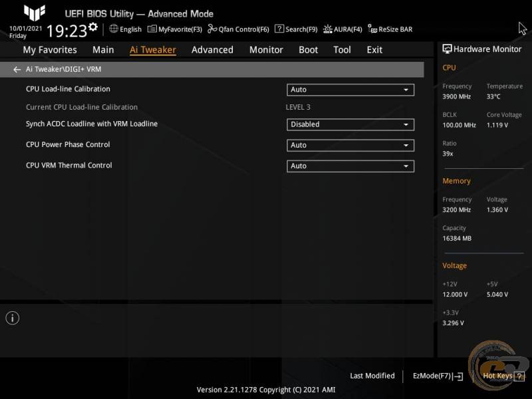Open CPU Power Phase Control dropdown

click(x=350, y=146)
